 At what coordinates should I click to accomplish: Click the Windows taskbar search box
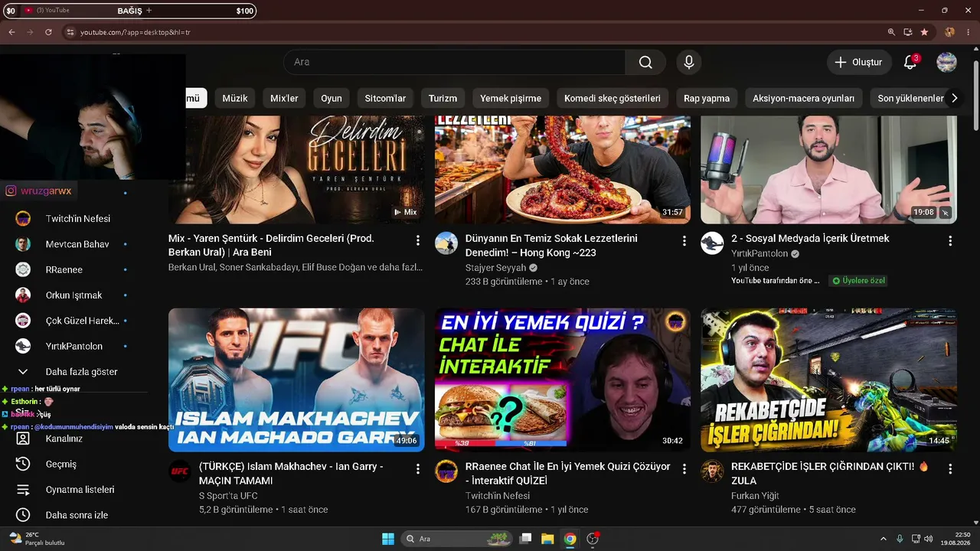[x=457, y=539]
